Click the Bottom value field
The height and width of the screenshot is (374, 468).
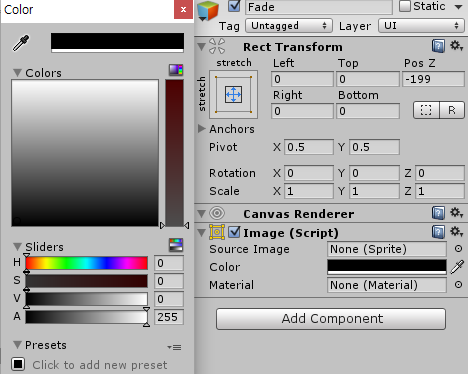point(368,111)
